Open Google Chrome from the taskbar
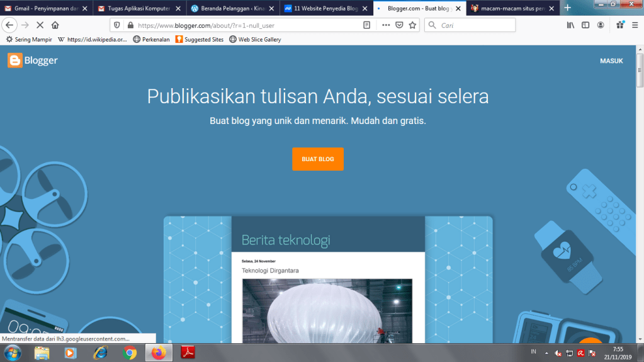 tap(130, 353)
